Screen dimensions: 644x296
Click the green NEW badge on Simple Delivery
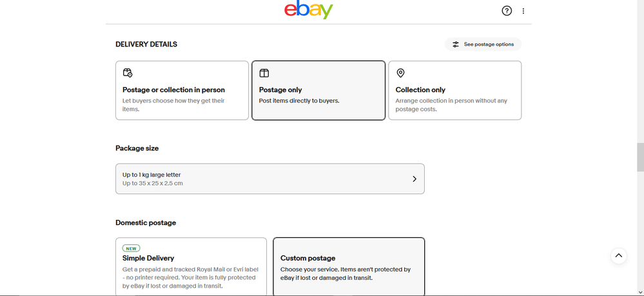point(132,248)
